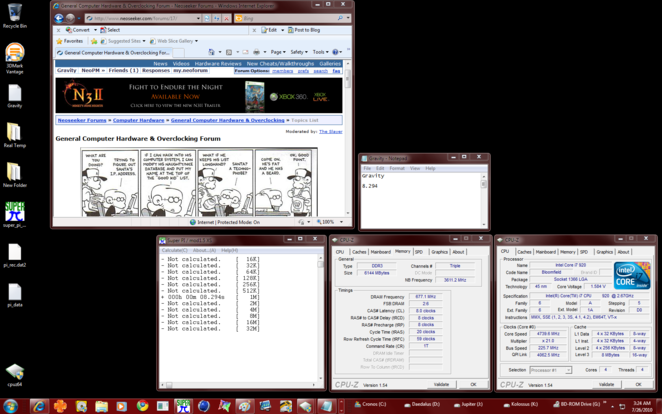662x414 pixels.
Task: Expand the Suggested Sites dropdown
Action: pos(126,41)
